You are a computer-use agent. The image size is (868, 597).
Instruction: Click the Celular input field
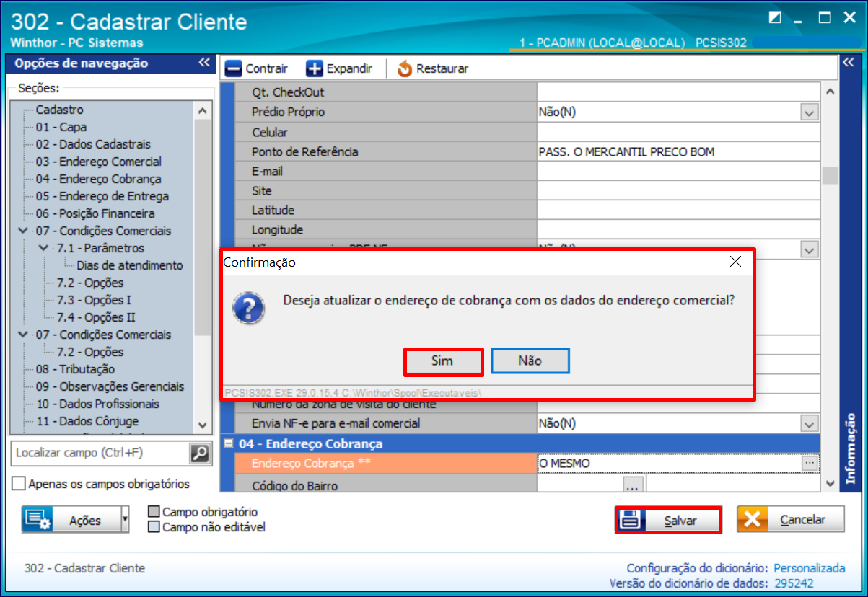pos(678,132)
